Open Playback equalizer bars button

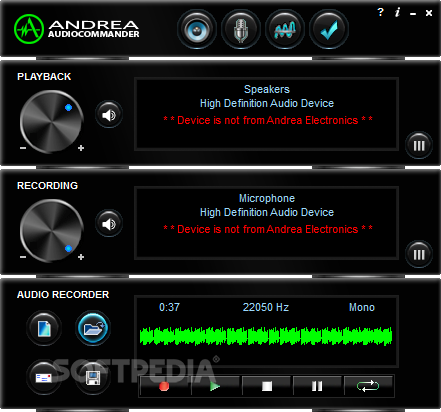[419, 145]
